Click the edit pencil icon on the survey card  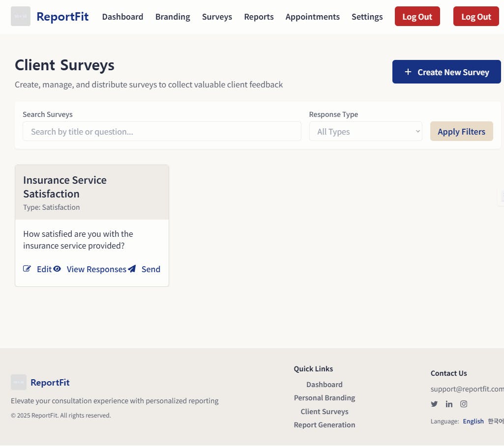(x=27, y=269)
